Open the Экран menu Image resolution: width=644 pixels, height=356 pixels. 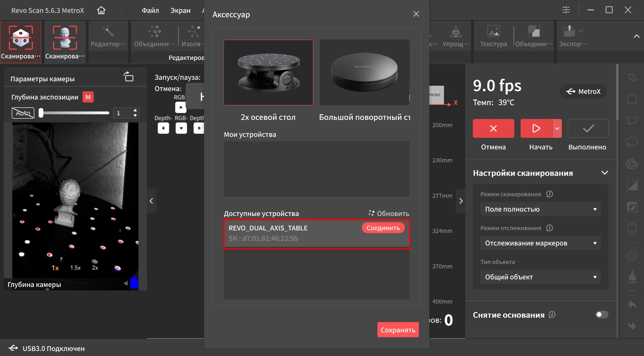pos(180,10)
